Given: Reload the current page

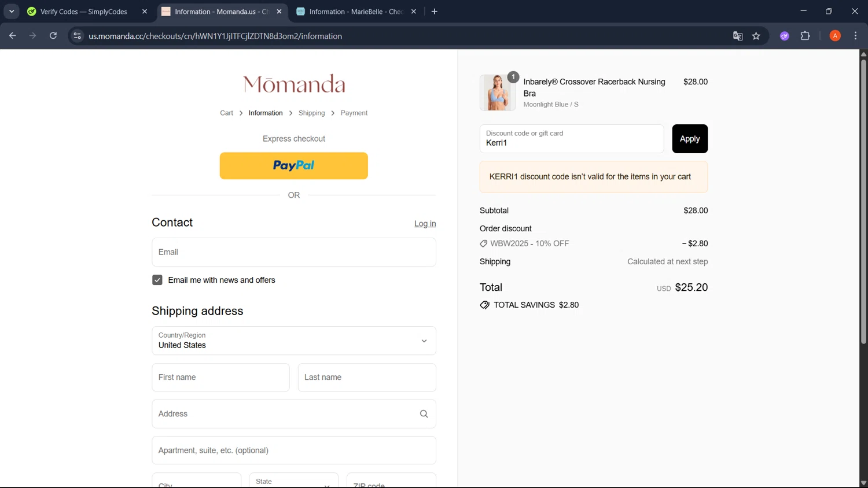Looking at the screenshot, I should point(53,36).
